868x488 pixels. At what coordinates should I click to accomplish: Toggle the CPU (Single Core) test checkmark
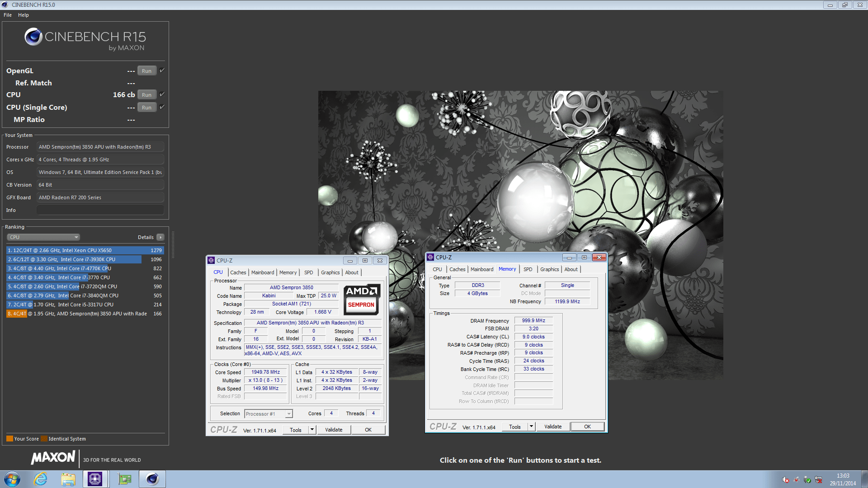[x=161, y=107]
